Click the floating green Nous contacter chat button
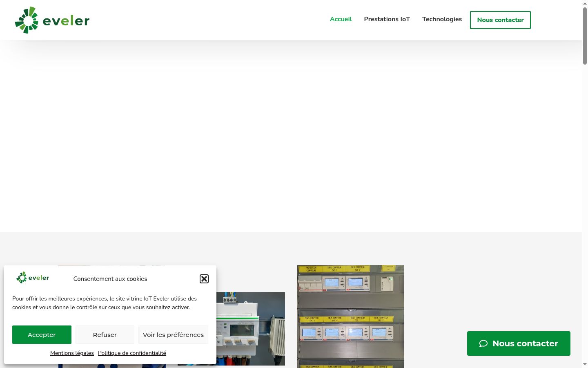This screenshot has width=588, height=368. [519, 343]
